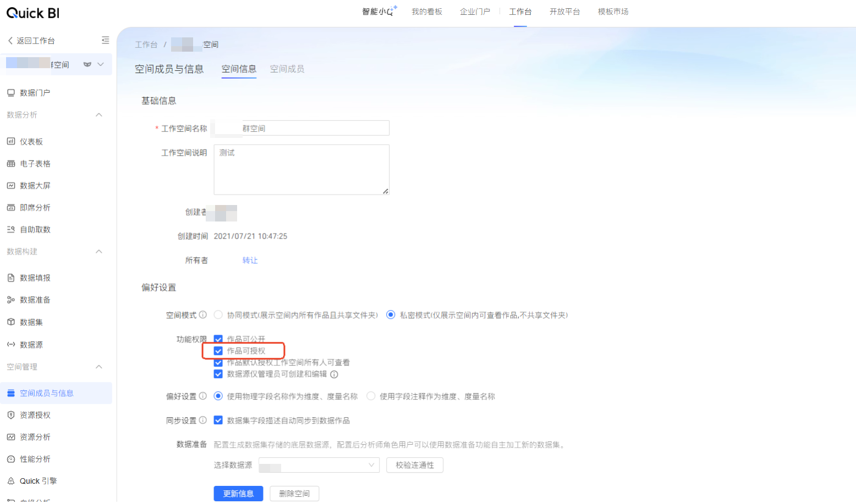This screenshot has width=856, height=504.
Task: Click the 更新信息 button
Action: (238, 494)
